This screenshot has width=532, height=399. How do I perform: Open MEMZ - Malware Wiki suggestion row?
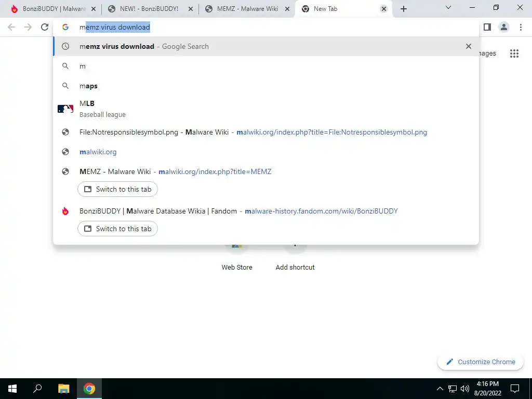pos(266,171)
